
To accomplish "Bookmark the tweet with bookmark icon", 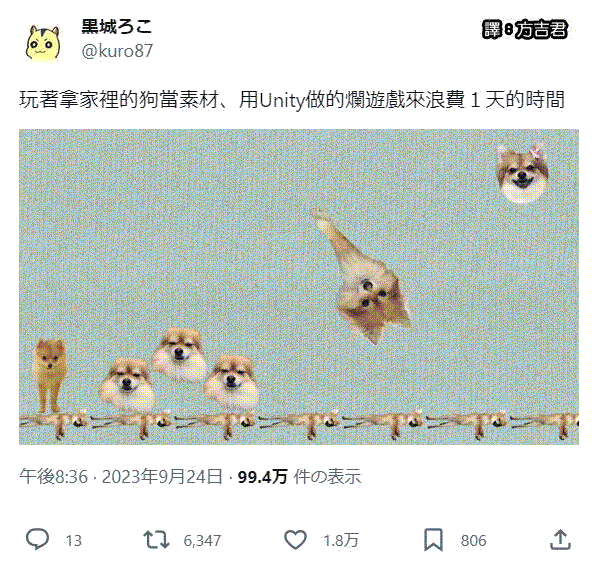I will 433,540.
